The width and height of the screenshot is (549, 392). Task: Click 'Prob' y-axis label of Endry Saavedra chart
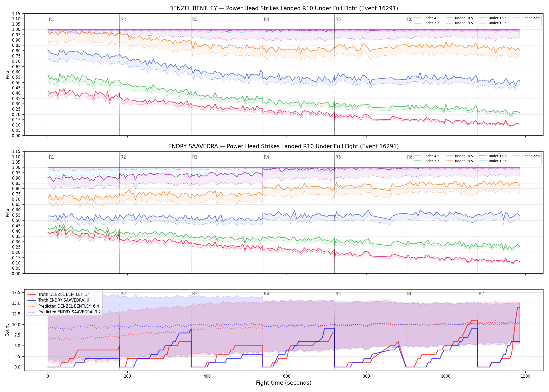[x=7, y=213]
